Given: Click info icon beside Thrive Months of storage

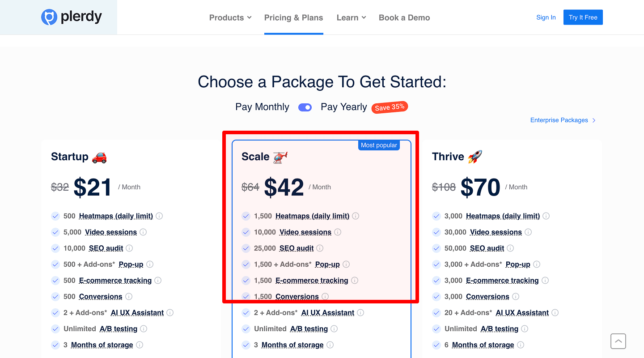Looking at the screenshot, I should coord(521,345).
